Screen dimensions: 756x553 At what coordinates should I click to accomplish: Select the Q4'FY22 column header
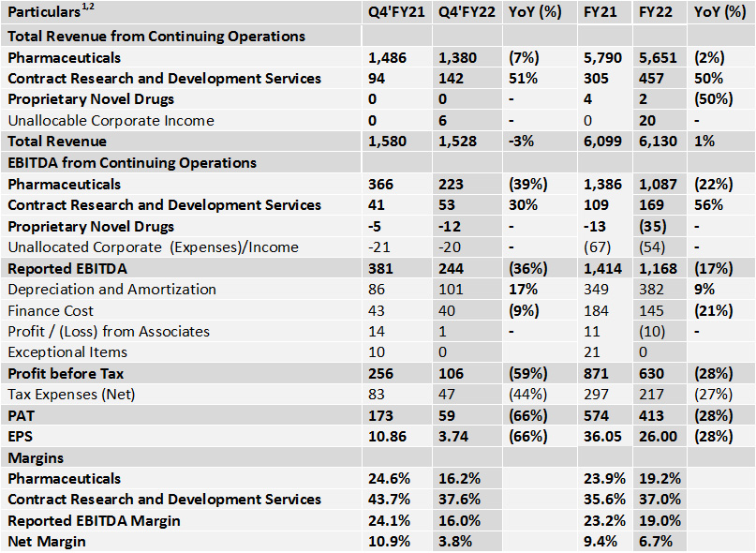click(467, 11)
